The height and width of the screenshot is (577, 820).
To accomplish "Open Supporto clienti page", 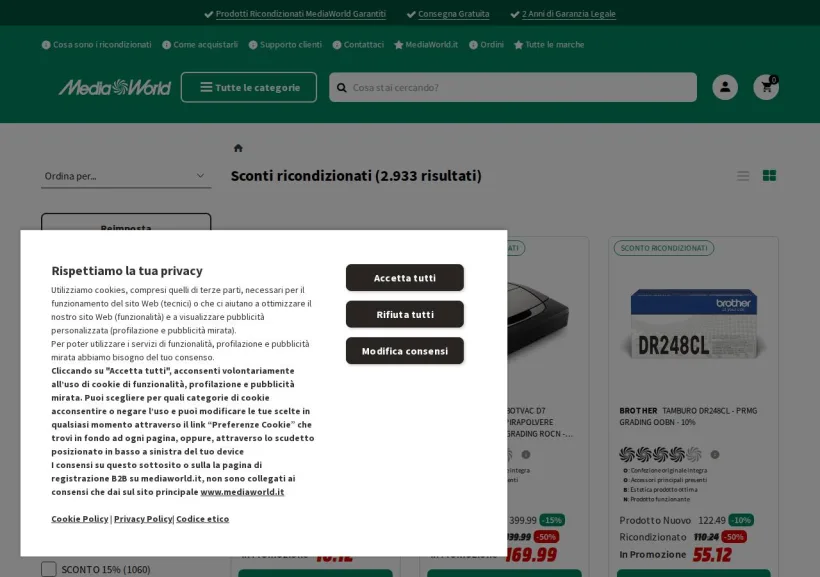I will click(285, 45).
